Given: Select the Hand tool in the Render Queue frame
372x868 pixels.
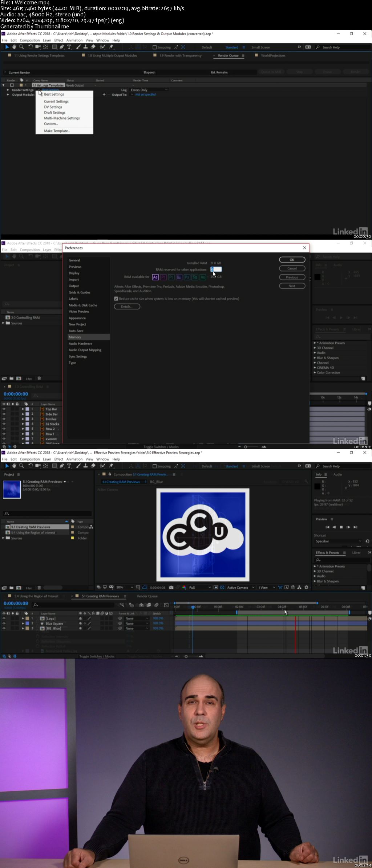Looking at the screenshot, I should (x=14, y=47).
